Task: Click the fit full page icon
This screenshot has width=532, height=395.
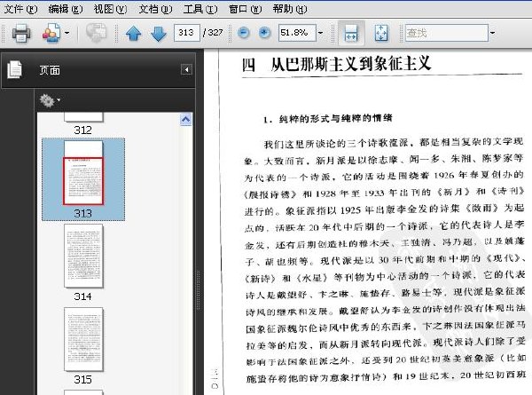Action: pyautogui.click(x=381, y=33)
